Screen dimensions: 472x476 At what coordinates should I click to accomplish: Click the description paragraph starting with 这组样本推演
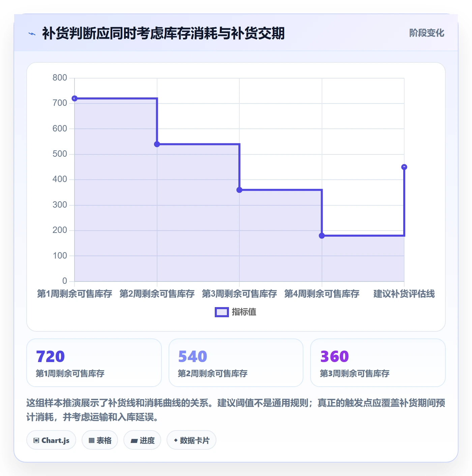point(236,410)
